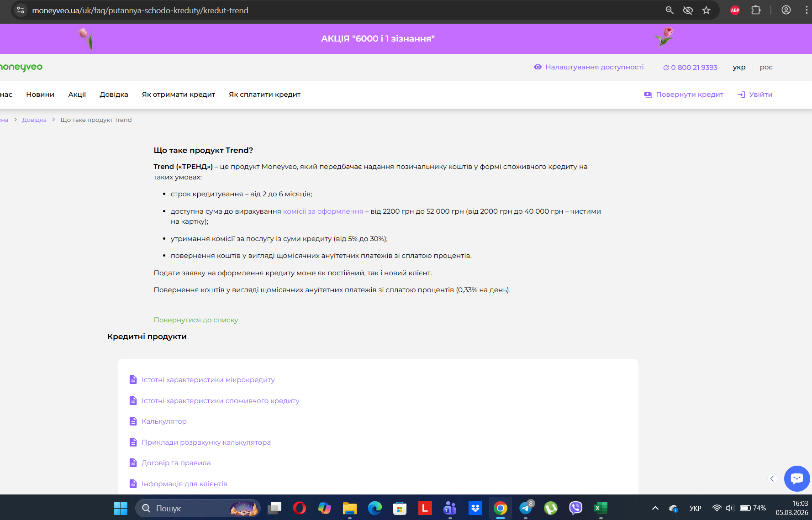
Task: Open File Explorer from taskbar
Action: 350,508
